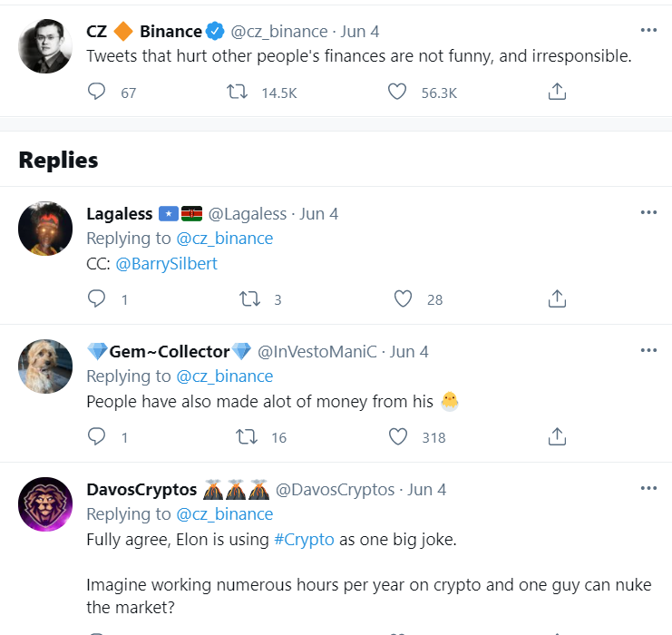Share the Gem~Collector reply
This screenshot has width=672, height=635.
(558, 436)
